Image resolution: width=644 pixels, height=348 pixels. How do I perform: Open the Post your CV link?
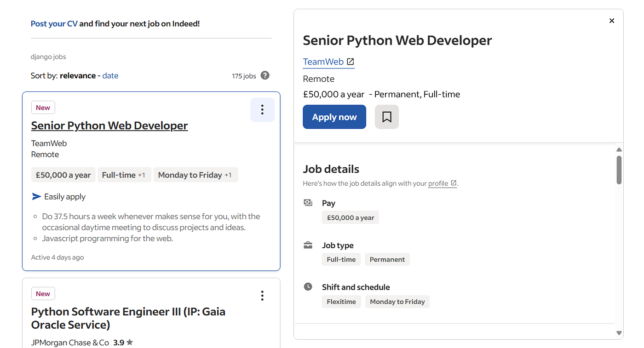54,23
